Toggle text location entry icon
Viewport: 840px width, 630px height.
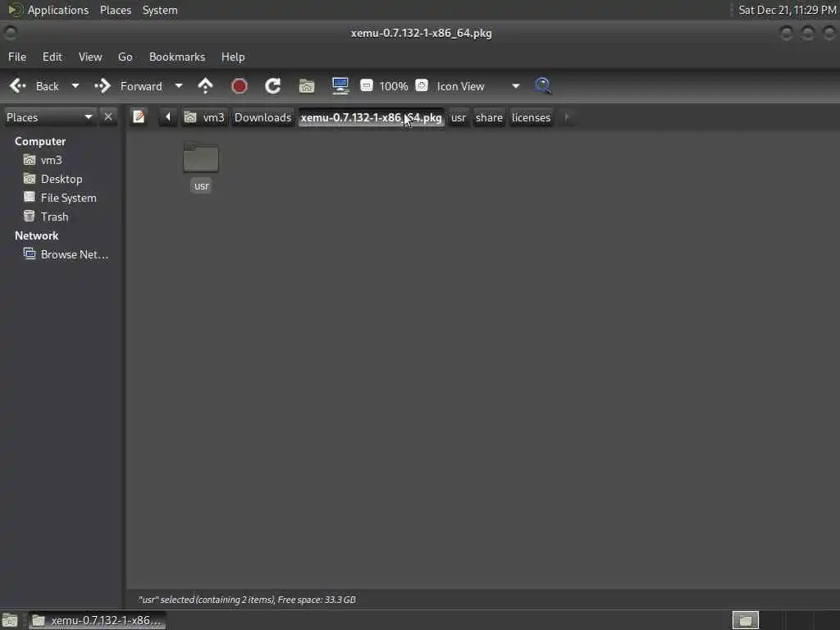point(139,116)
